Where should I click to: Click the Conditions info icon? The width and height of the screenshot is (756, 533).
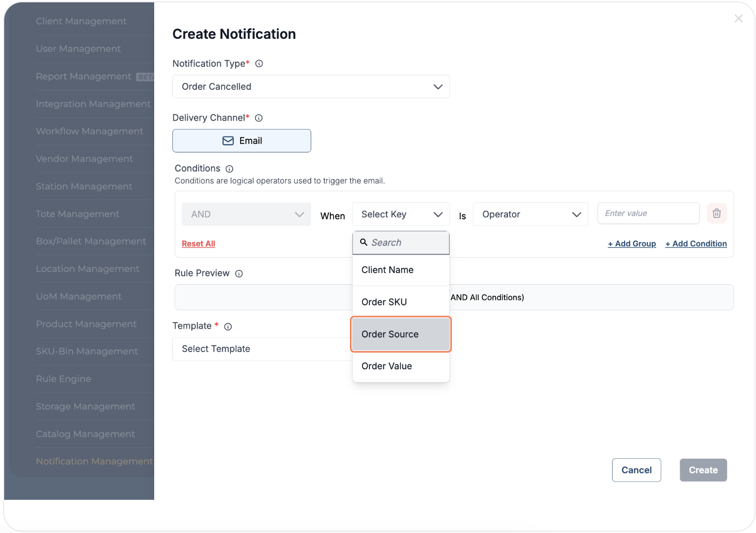229,169
